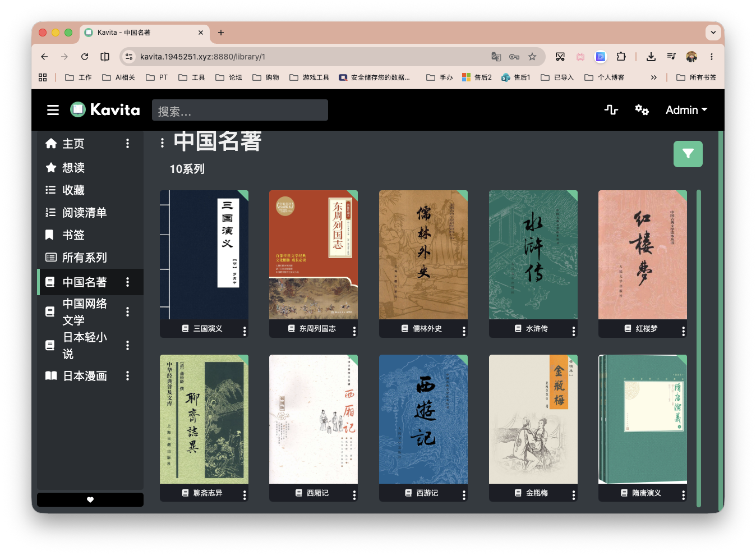
Task: Open the three-dot menu for 隋唐演义
Action: point(683,495)
